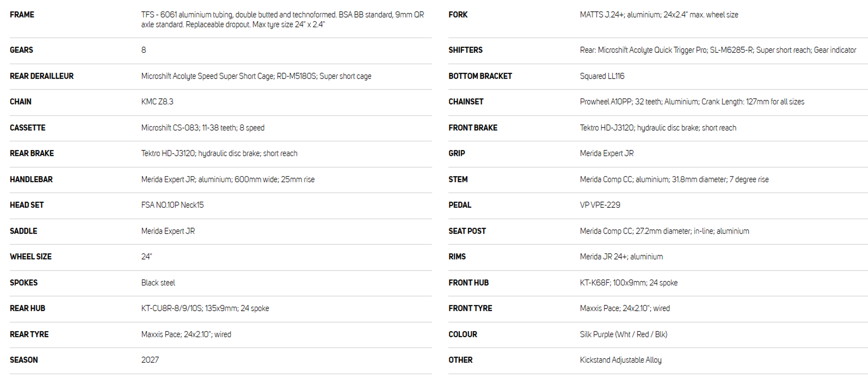This screenshot has width=868, height=379.
Task: Click the FRONT HUB KT-K68F description
Action: (x=628, y=283)
